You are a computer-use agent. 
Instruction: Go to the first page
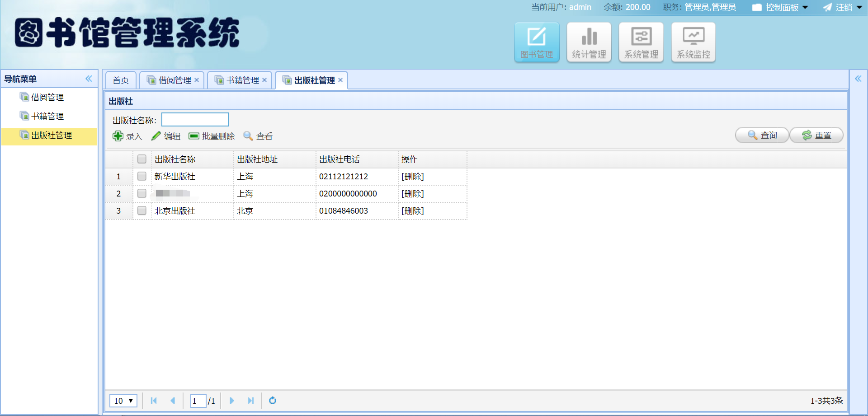click(154, 401)
